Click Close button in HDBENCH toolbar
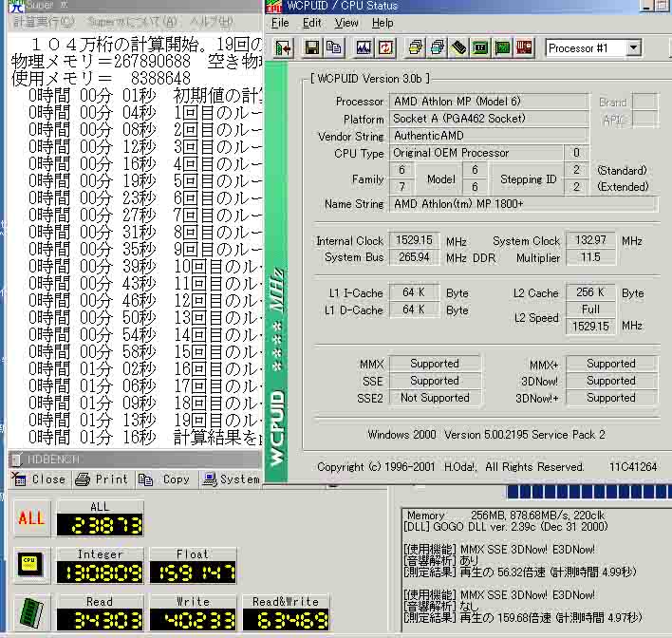The width and height of the screenshot is (672, 638). [x=39, y=478]
